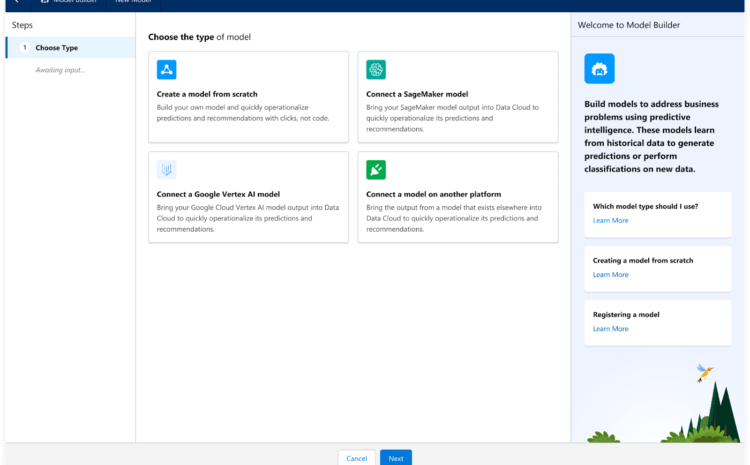The width and height of the screenshot is (750, 465).
Task: Pick the 'Connect a Google Vertex AI model' title
Action: point(218,194)
